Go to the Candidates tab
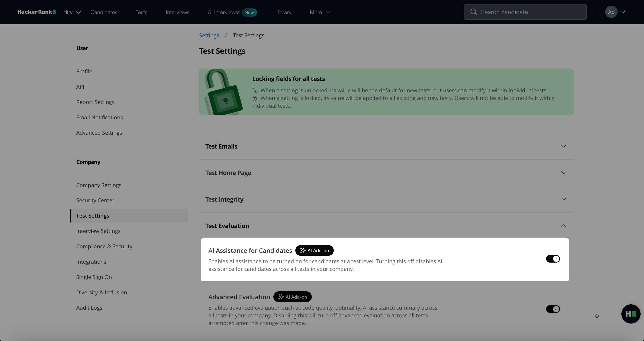644x341 pixels. point(103,12)
